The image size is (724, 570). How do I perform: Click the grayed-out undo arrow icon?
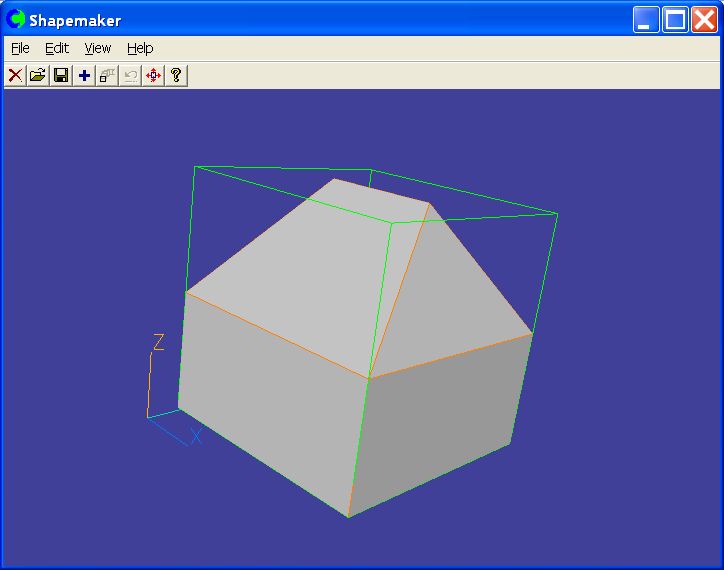click(130, 75)
